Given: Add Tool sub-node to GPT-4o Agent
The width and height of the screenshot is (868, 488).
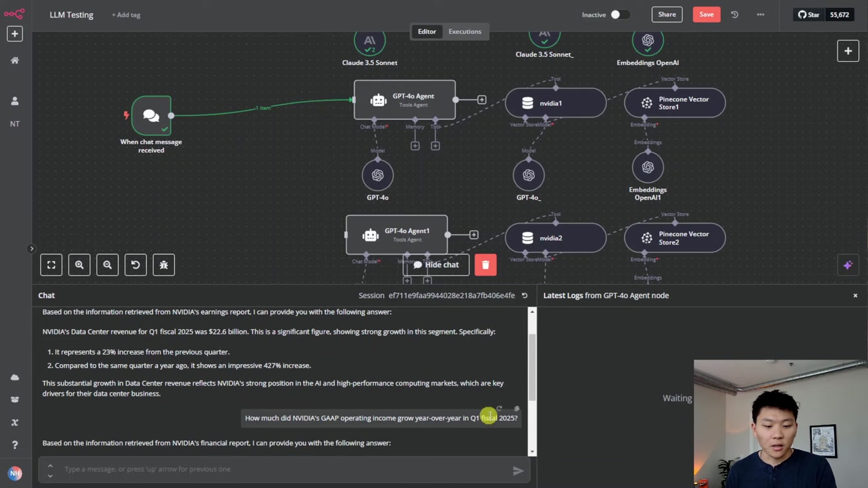Looking at the screenshot, I should click(x=435, y=146).
